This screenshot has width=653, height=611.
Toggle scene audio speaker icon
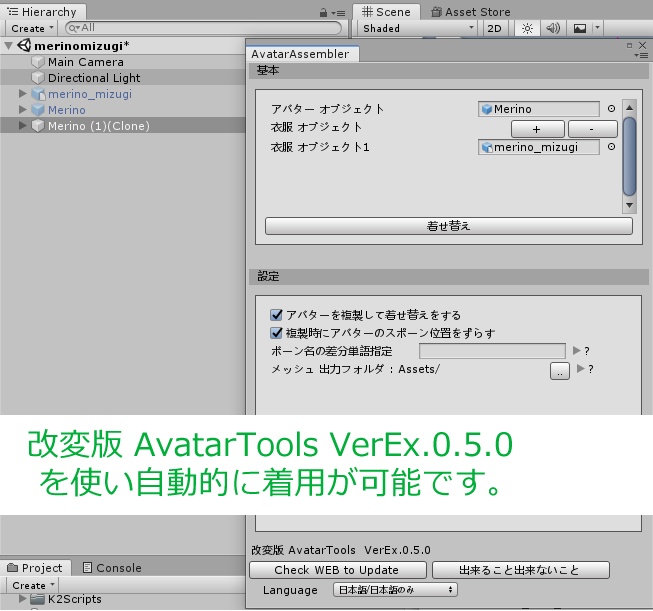tap(553, 28)
